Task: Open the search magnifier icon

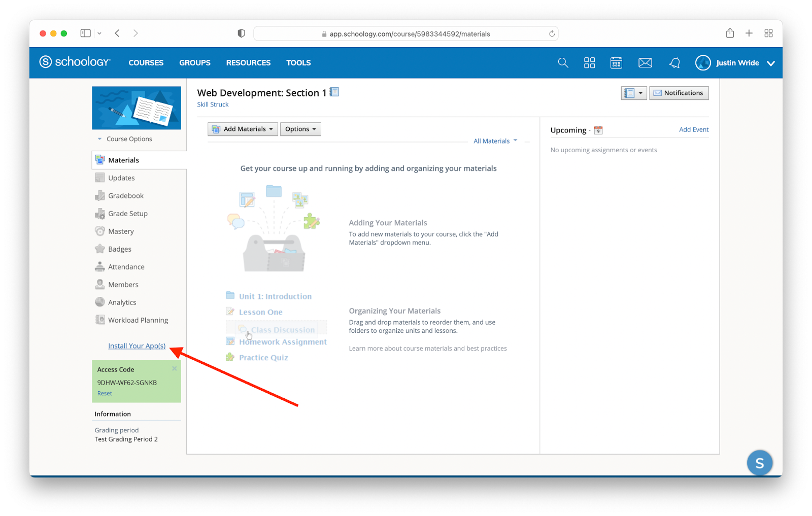Action: click(563, 63)
